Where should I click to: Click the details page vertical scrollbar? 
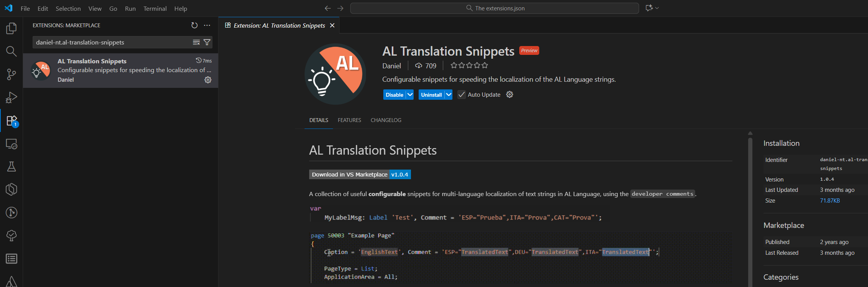[750, 211]
